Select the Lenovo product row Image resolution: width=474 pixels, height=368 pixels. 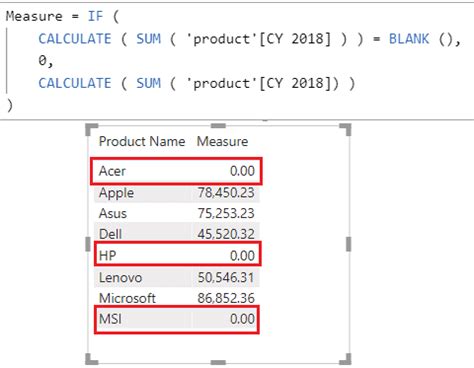point(176,277)
